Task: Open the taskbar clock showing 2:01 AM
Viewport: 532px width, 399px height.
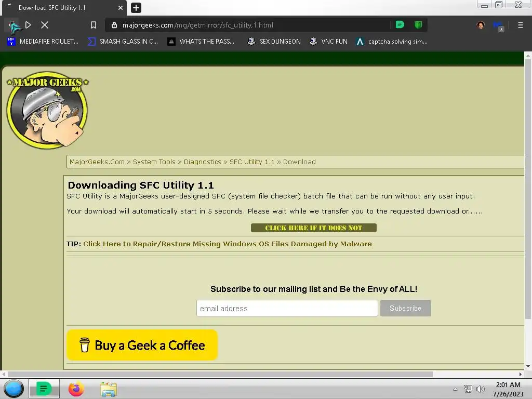Action: (x=508, y=389)
